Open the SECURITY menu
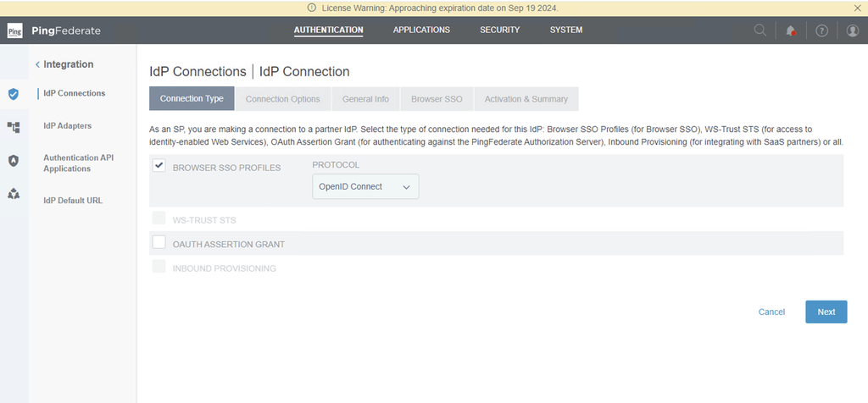The image size is (868, 403). (500, 30)
